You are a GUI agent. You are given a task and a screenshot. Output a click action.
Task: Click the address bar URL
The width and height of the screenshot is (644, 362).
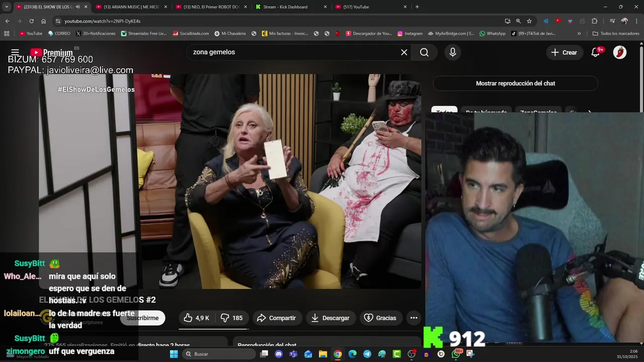pyautogui.click(x=103, y=21)
